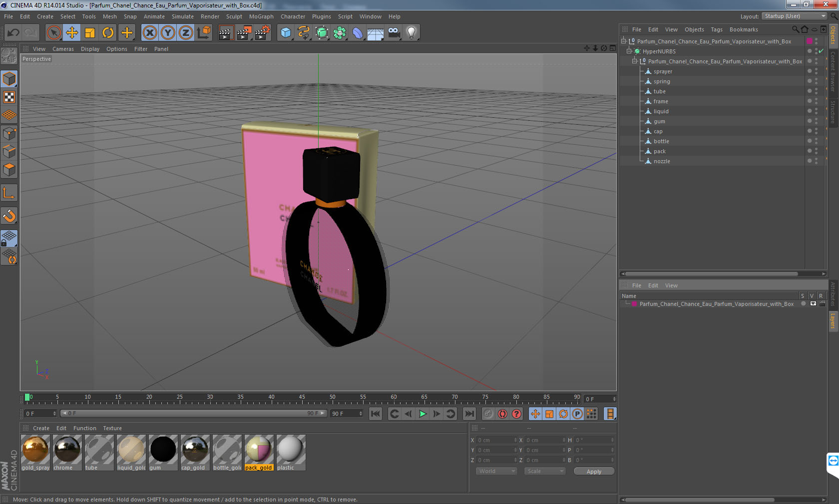Switch to Texture mode checkerboard icon
Viewport: 839px width, 504px height.
9,97
